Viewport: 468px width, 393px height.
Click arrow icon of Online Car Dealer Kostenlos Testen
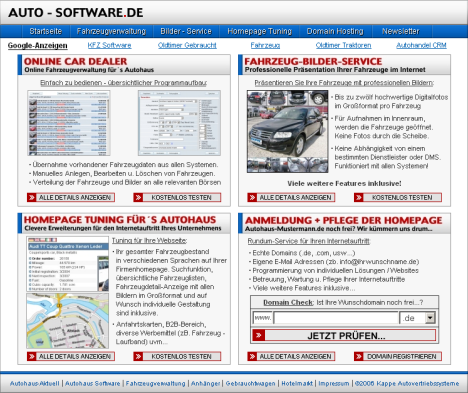click(x=138, y=197)
